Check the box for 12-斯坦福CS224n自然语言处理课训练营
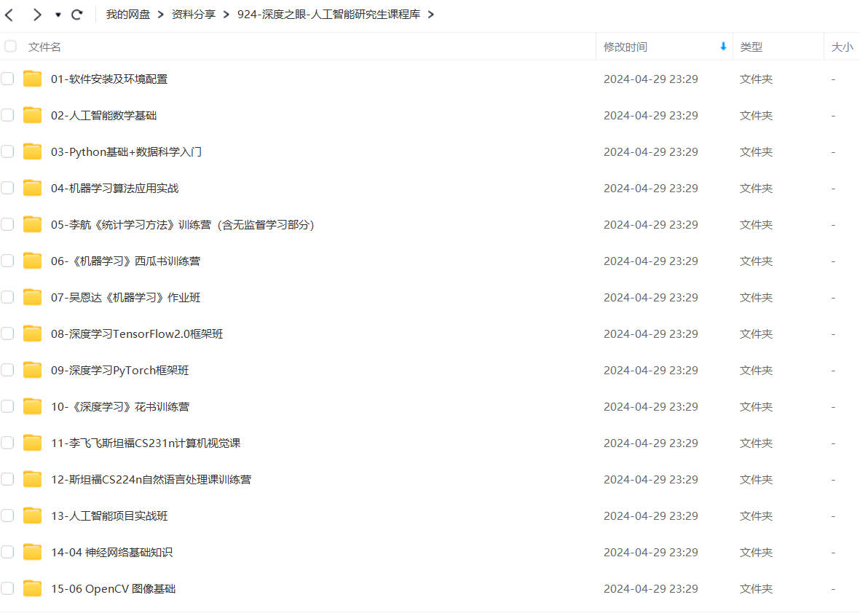 [x=7, y=479]
